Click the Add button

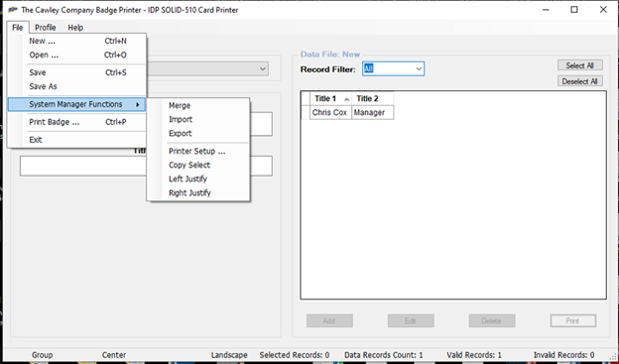coord(329,320)
